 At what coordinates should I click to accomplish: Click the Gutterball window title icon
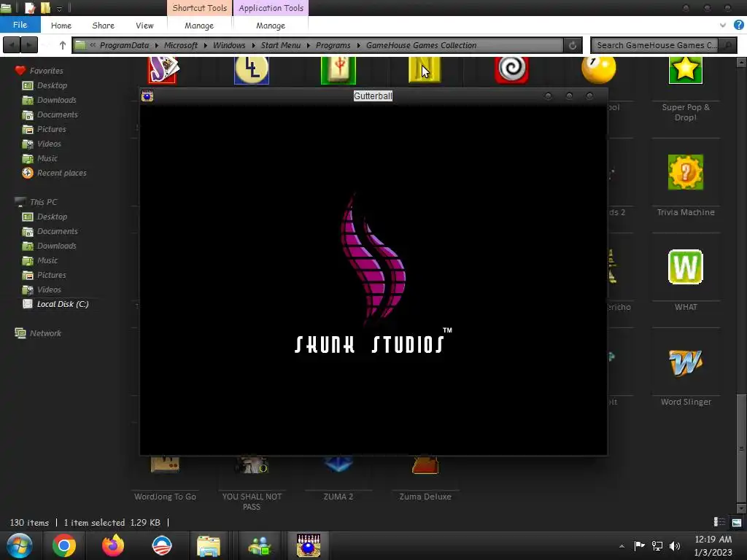coord(147,96)
